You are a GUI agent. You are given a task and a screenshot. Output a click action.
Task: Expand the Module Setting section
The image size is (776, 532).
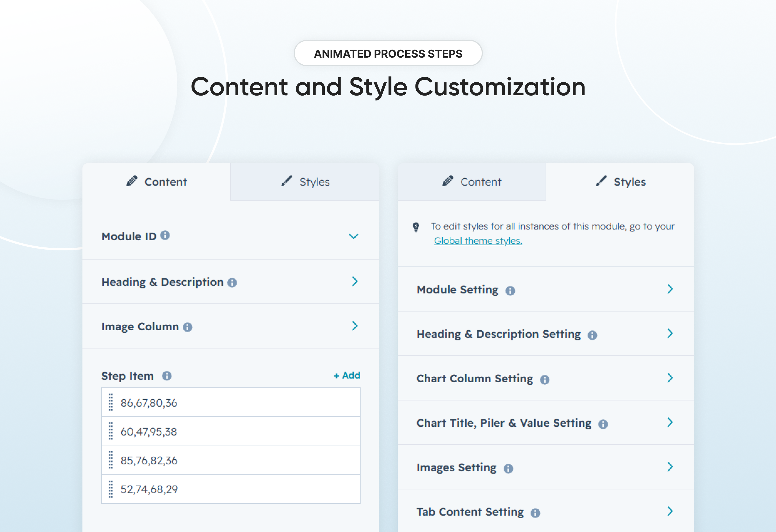(x=670, y=289)
